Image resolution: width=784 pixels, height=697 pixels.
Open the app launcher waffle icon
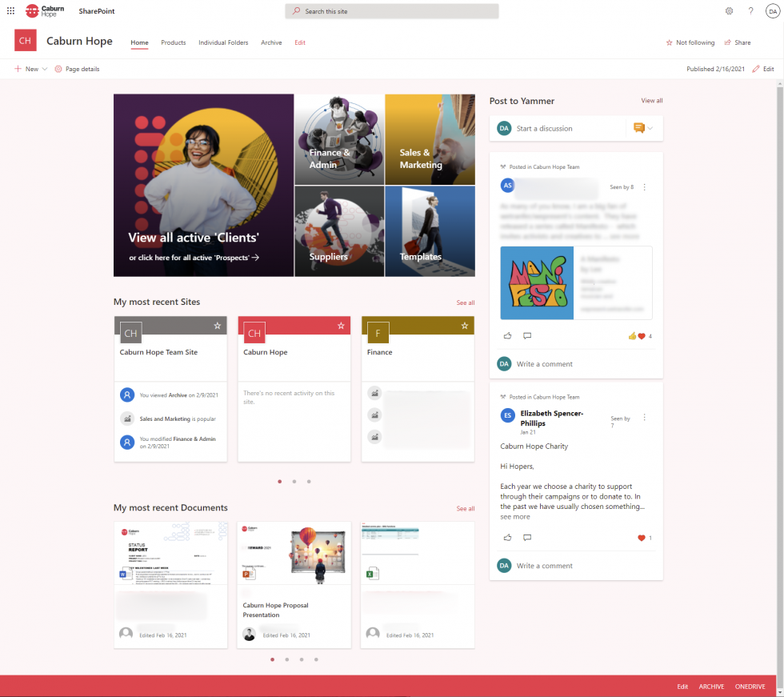pyautogui.click(x=10, y=11)
